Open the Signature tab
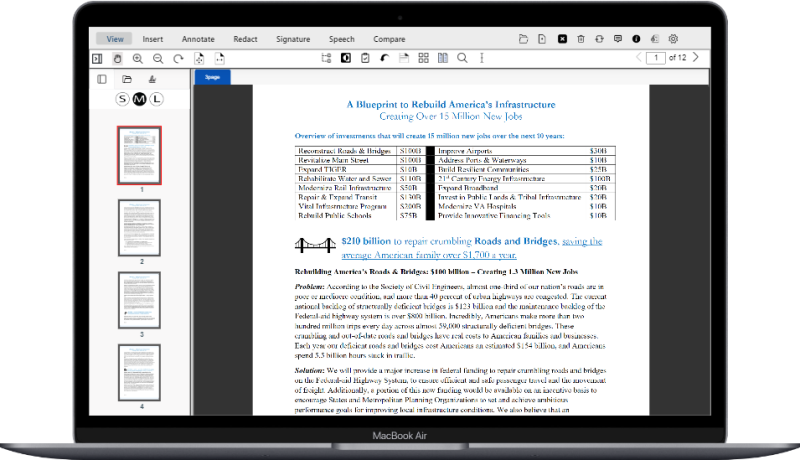Viewport: 800px width, 460px height. pyautogui.click(x=293, y=39)
